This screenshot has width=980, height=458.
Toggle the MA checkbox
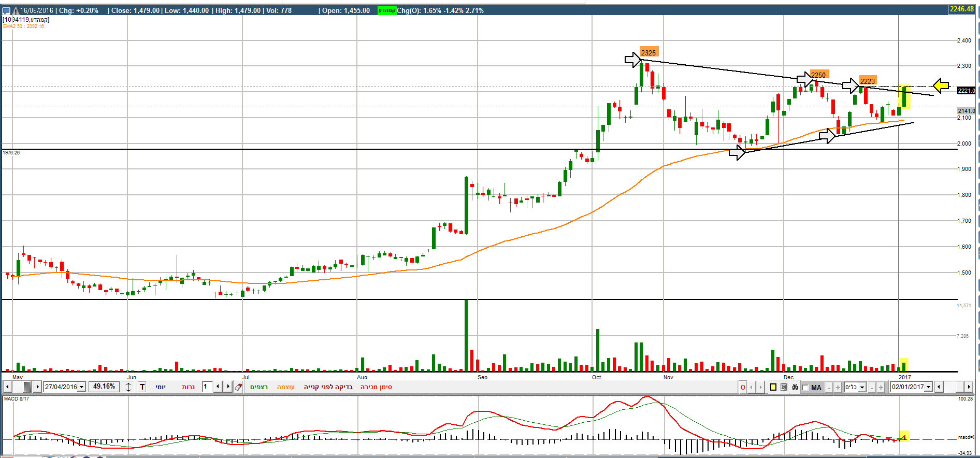805,388
